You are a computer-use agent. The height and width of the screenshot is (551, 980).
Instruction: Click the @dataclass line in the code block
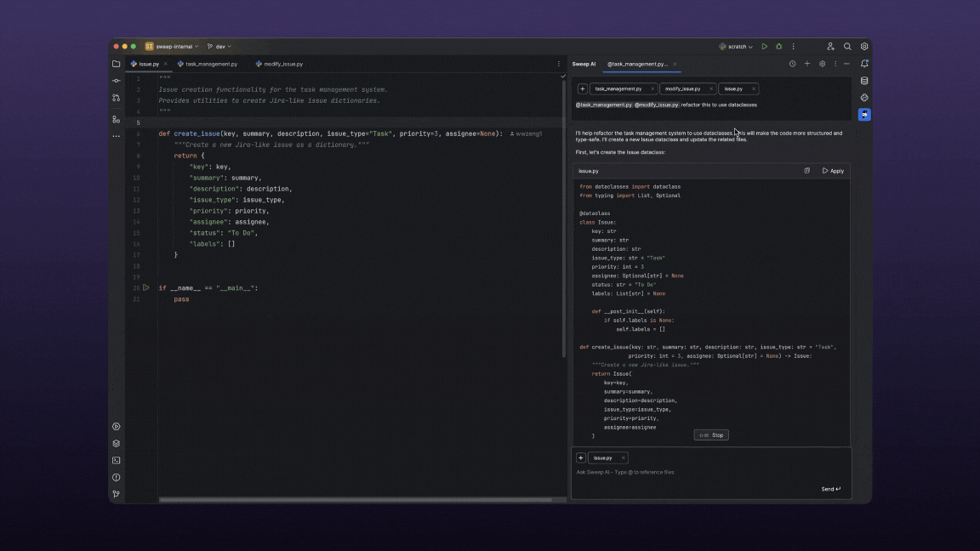595,213
